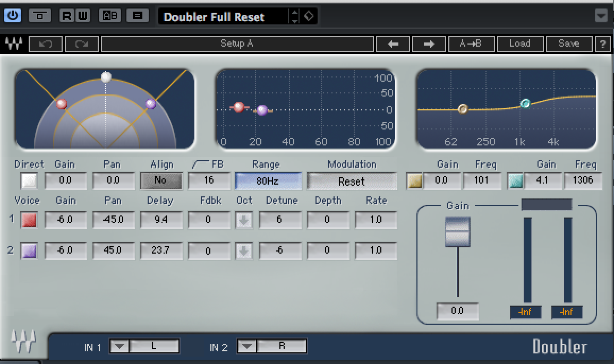Click the right meter -Inf peak readout
The image size is (614, 364).
coord(567,312)
